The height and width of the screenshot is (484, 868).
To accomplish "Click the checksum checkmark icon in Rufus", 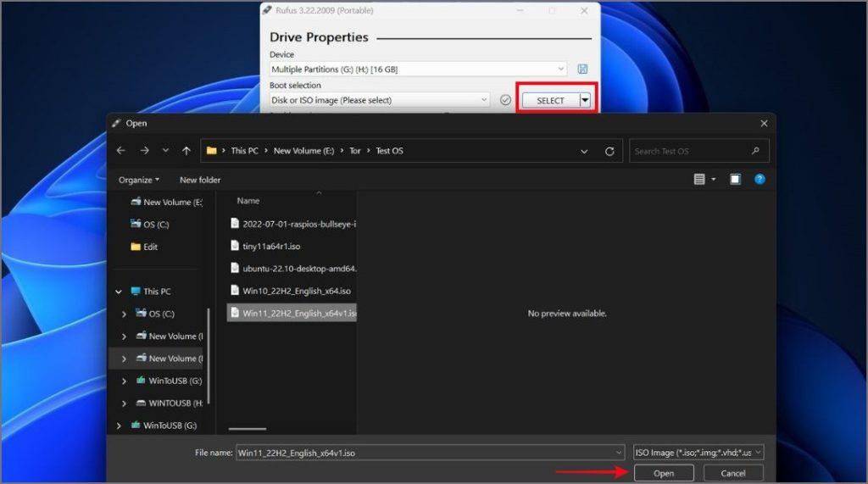I will click(505, 100).
